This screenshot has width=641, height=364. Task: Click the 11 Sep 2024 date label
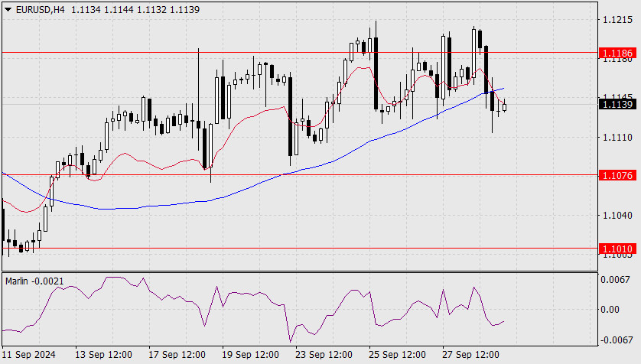click(x=28, y=354)
